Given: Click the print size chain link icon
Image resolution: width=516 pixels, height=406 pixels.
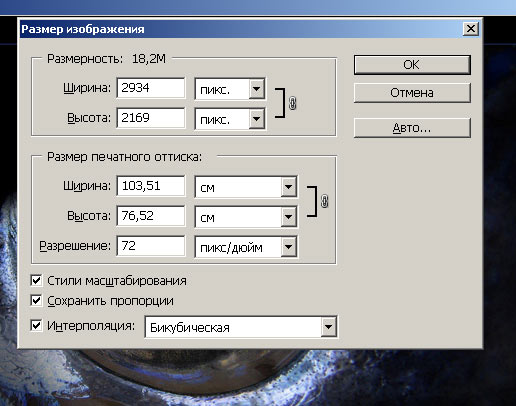Looking at the screenshot, I should click(324, 201).
